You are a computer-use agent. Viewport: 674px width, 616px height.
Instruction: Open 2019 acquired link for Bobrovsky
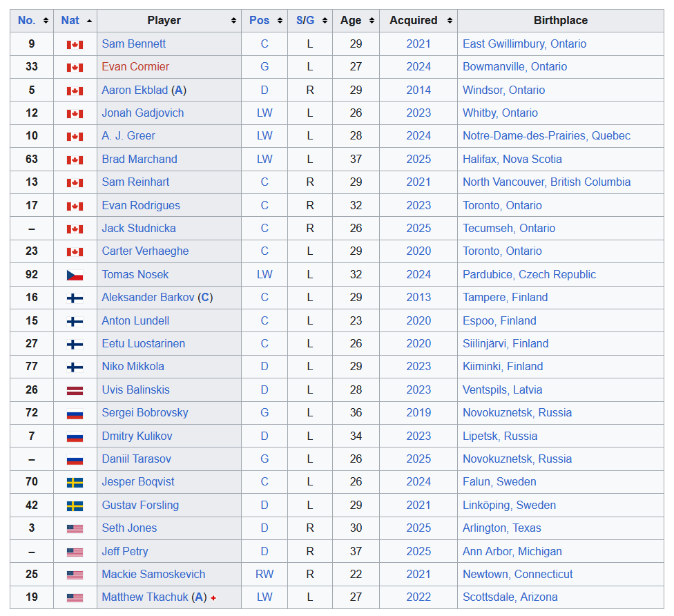418,413
